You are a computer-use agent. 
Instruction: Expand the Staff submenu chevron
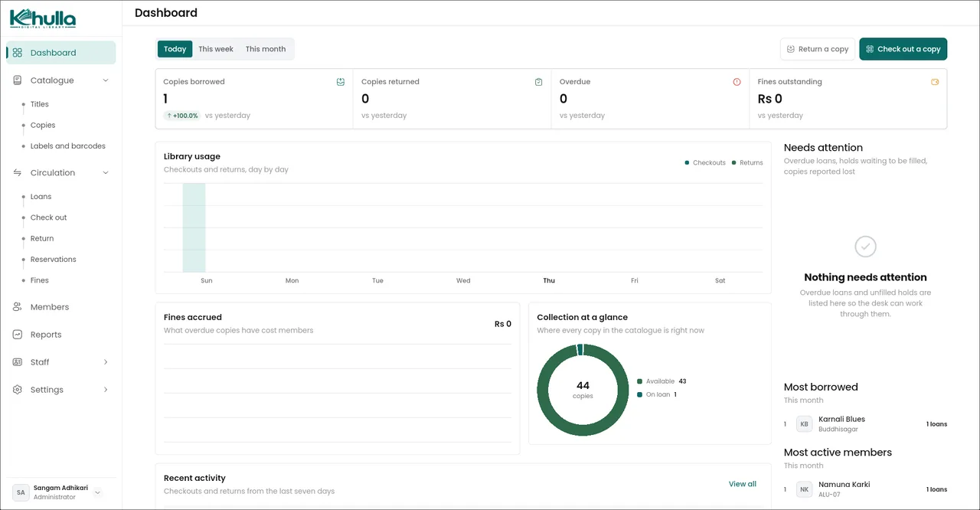(x=106, y=362)
